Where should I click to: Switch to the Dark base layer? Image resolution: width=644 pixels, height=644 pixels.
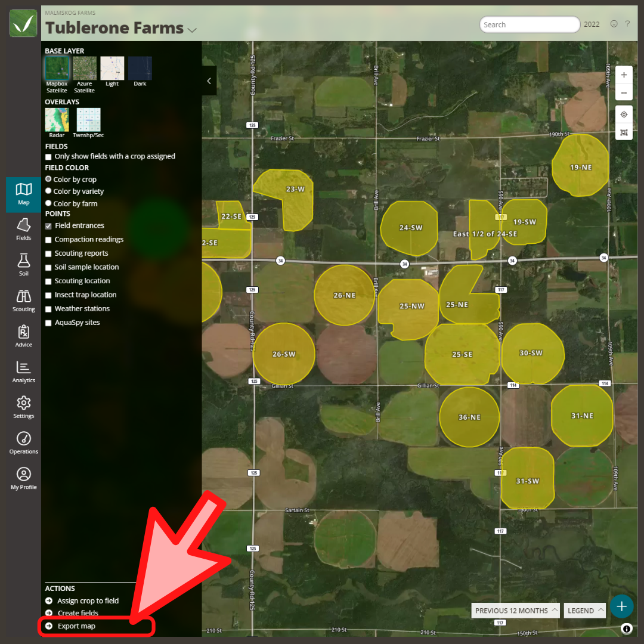tap(140, 68)
